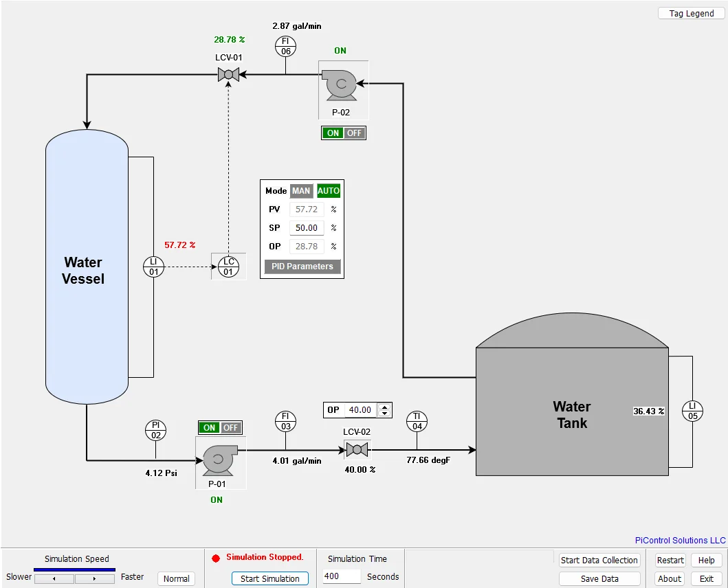This screenshot has width=728, height=588.
Task: Reset speed with the Normal button
Action: tap(177, 578)
